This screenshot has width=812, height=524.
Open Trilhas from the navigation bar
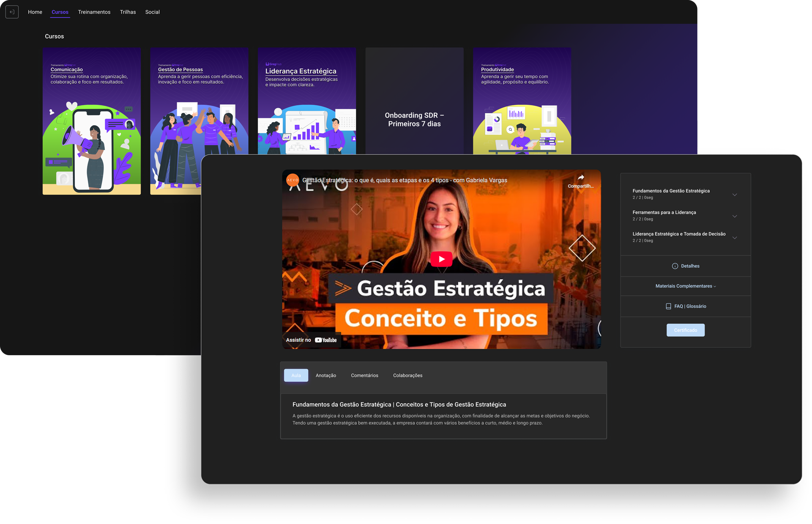pyautogui.click(x=128, y=12)
